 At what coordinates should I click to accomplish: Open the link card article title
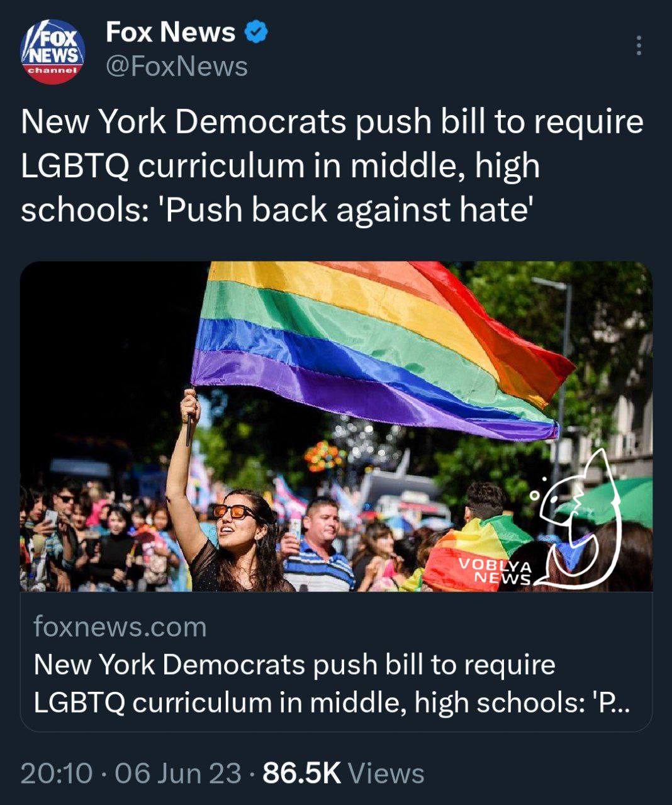coord(332,683)
